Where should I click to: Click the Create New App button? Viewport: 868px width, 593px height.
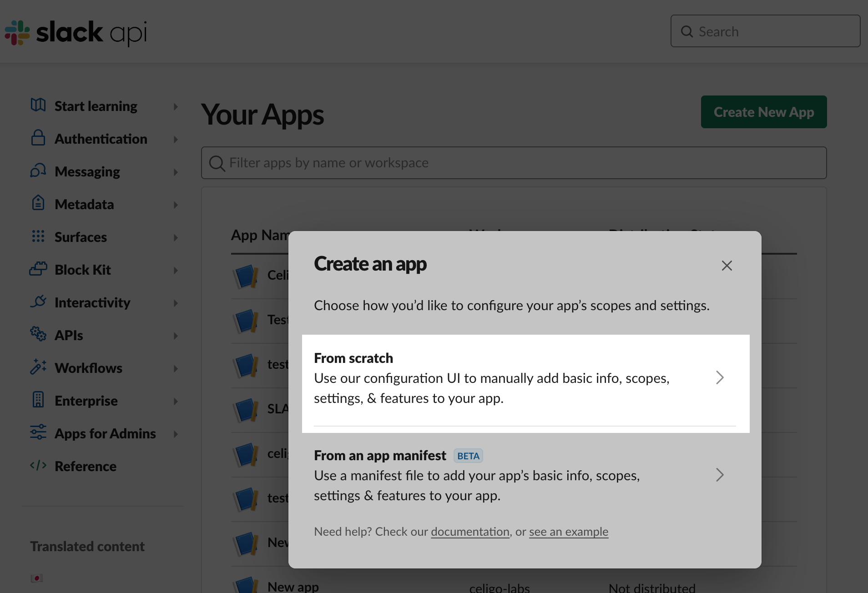[763, 111]
